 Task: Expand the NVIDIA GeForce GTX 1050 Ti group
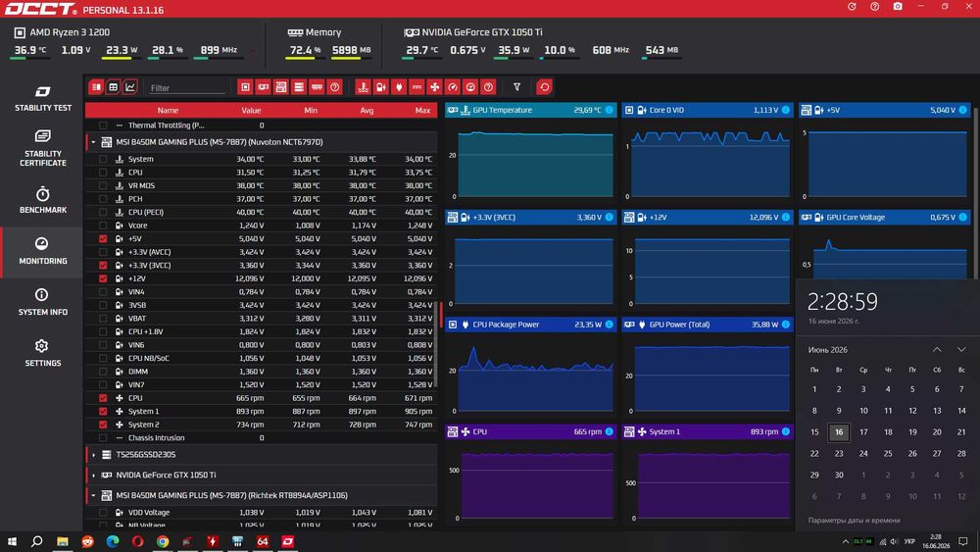[94, 476]
